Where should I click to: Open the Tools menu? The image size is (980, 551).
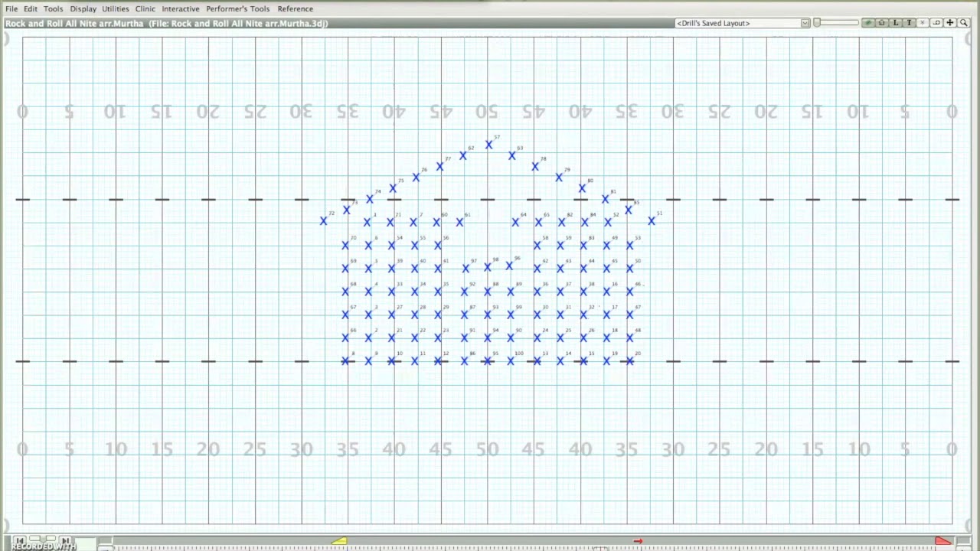[54, 8]
